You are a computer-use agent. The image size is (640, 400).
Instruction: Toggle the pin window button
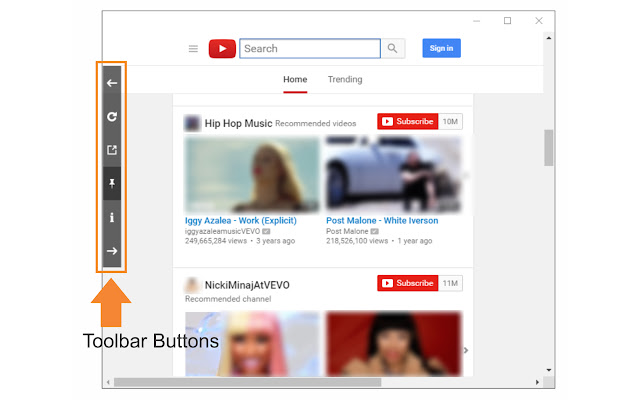tap(112, 183)
